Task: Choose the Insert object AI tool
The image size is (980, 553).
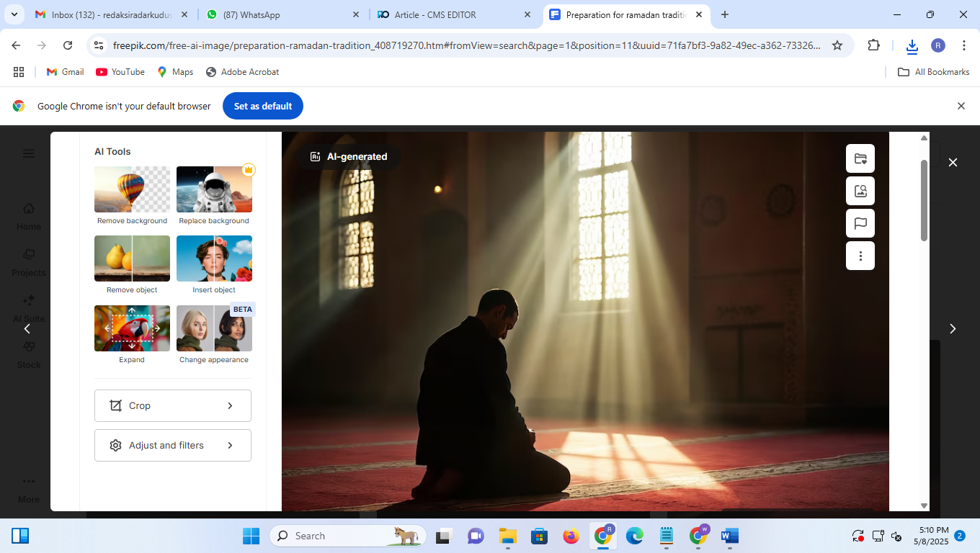Action: pos(214,258)
